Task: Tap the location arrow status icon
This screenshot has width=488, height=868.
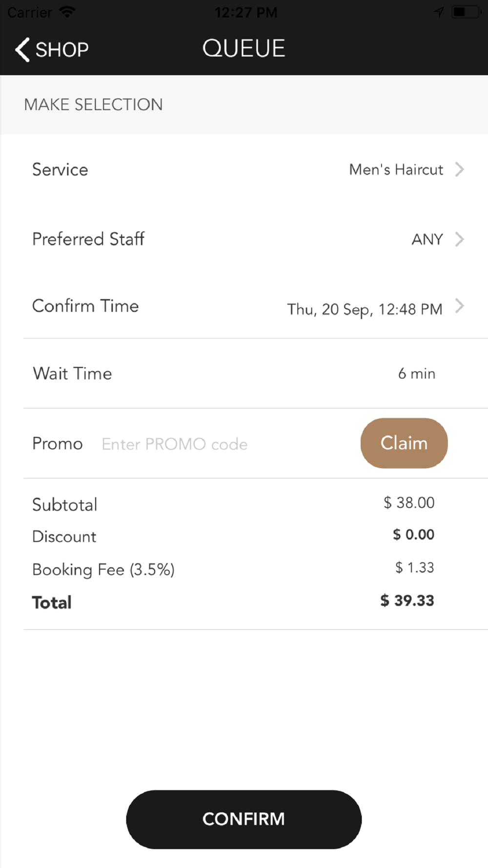Action: [439, 12]
